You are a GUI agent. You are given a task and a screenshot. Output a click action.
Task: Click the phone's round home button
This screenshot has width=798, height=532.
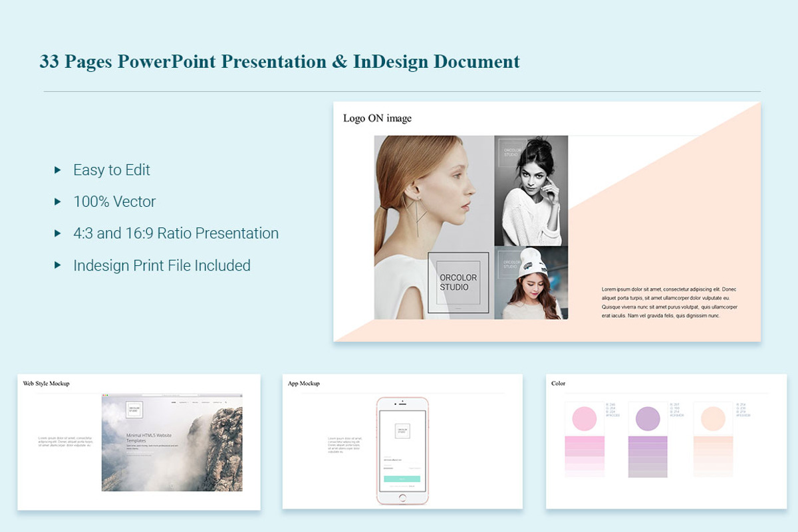coord(402,497)
